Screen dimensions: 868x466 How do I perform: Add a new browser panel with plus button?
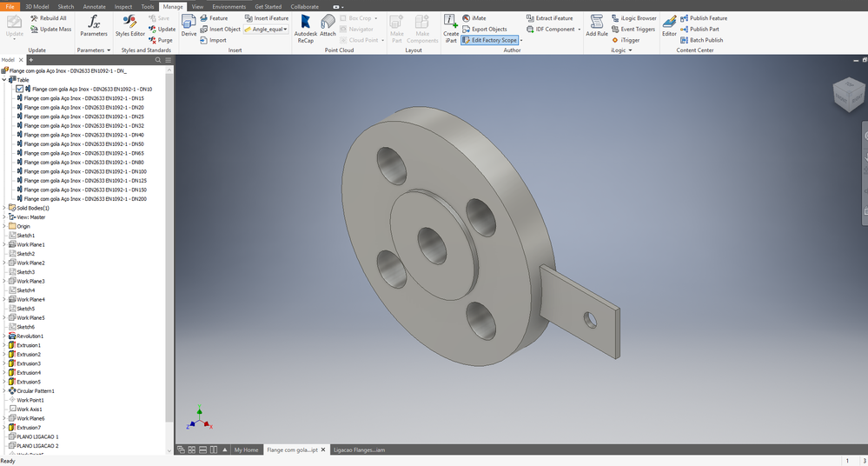tap(31, 60)
